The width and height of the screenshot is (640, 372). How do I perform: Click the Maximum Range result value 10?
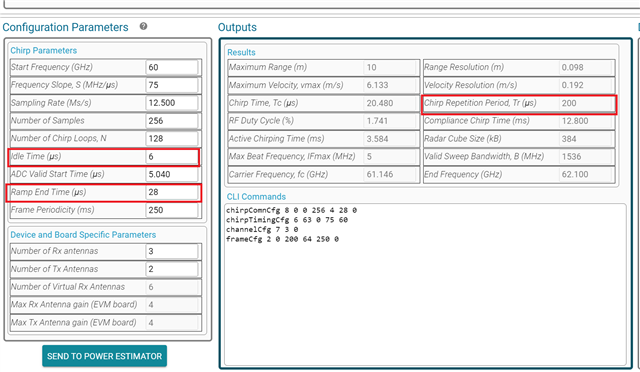click(x=390, y=67)
